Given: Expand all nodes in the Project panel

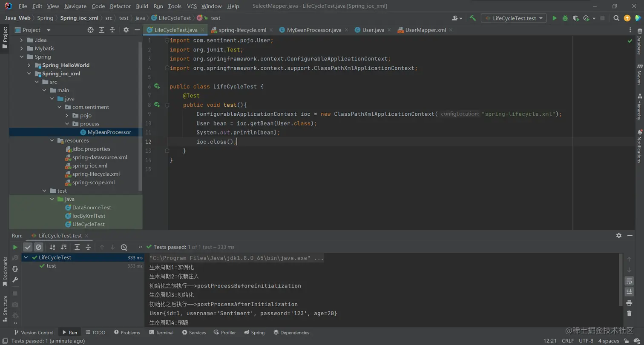Looking at the screenshot, I should [101, 30].
